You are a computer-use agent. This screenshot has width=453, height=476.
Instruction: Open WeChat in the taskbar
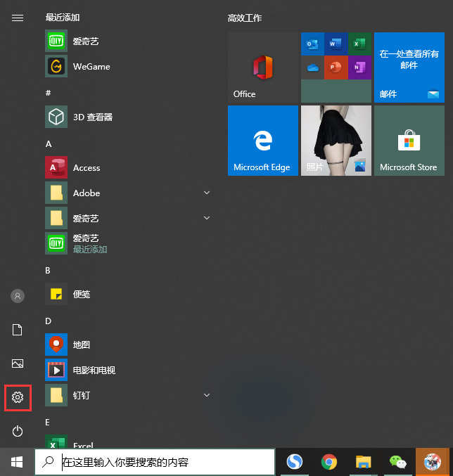tap(398, 462)
